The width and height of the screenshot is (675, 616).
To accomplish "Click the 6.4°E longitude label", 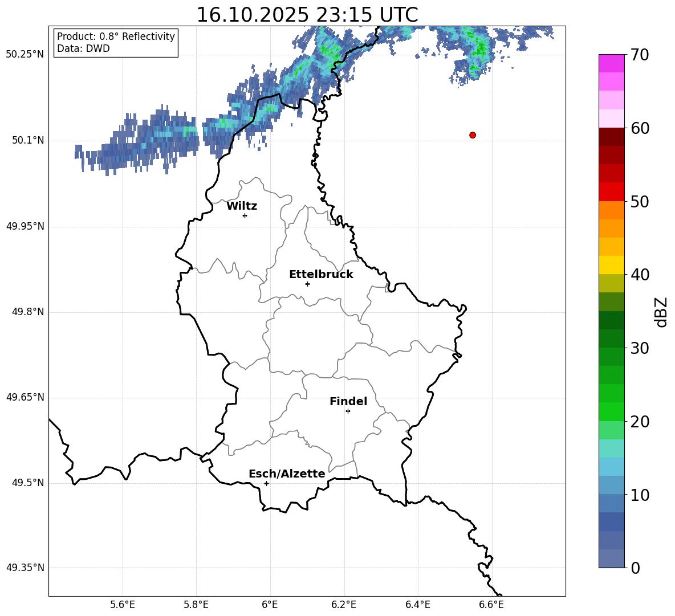I will coord(417,605).
